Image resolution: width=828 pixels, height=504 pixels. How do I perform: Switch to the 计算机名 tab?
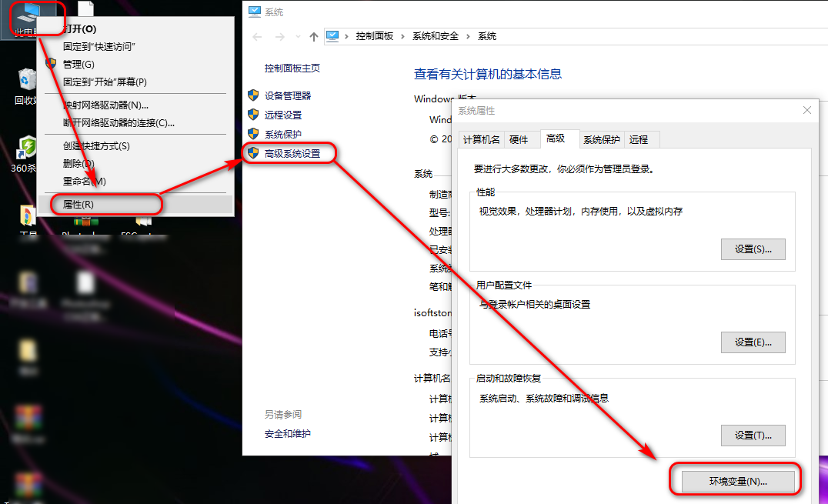483,139
